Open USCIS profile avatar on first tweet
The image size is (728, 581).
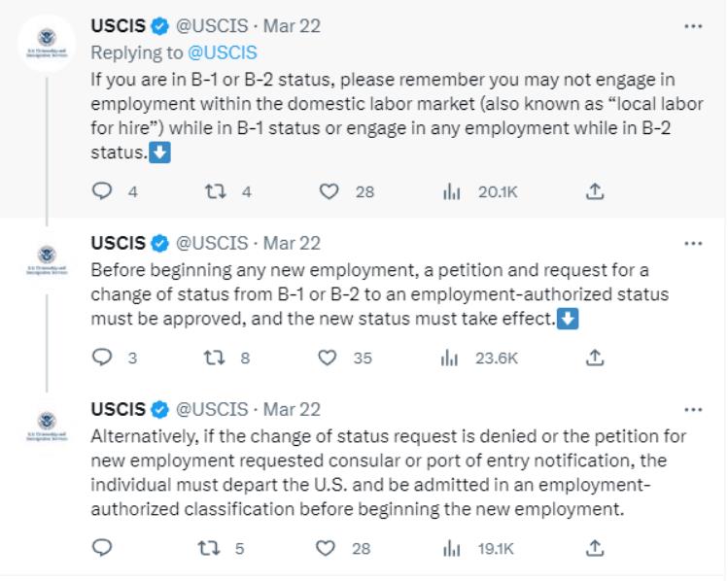(x=47, y=43)
